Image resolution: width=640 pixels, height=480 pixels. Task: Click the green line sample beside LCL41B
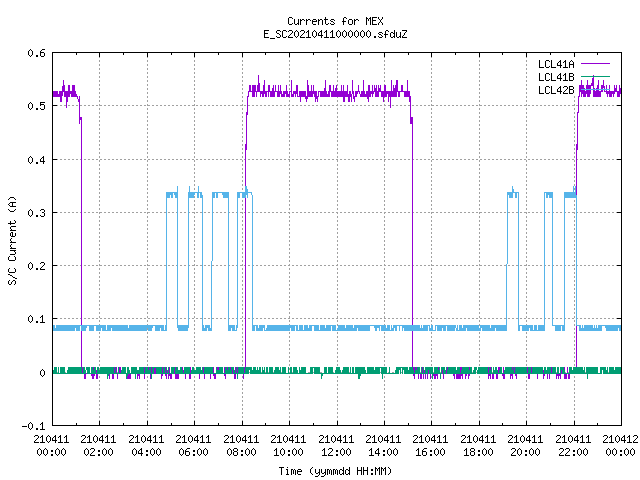[595, 76]
